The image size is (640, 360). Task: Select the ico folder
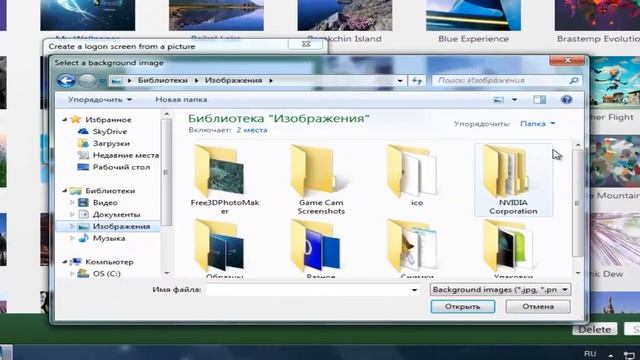coord(417,176)
